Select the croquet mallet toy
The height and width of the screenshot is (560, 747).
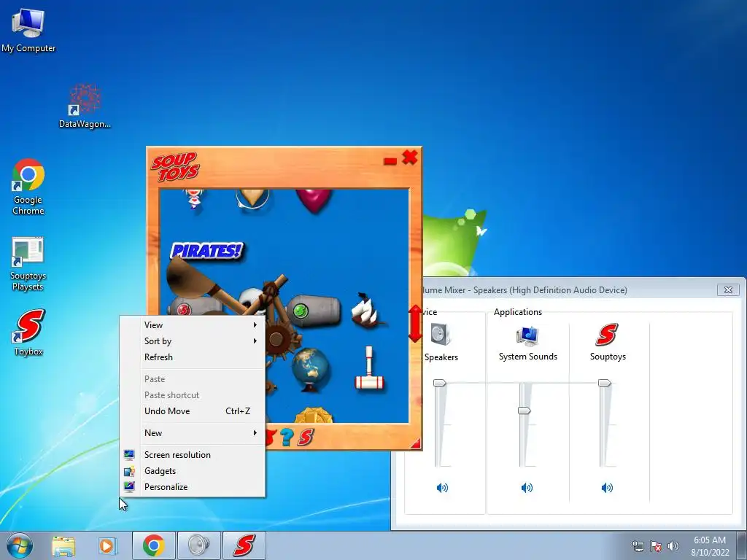coord(369,367)
